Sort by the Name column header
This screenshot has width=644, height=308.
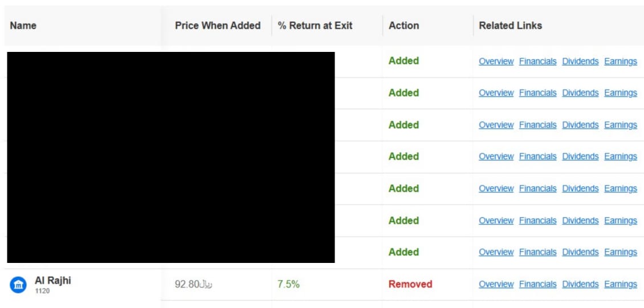point(23,26)
